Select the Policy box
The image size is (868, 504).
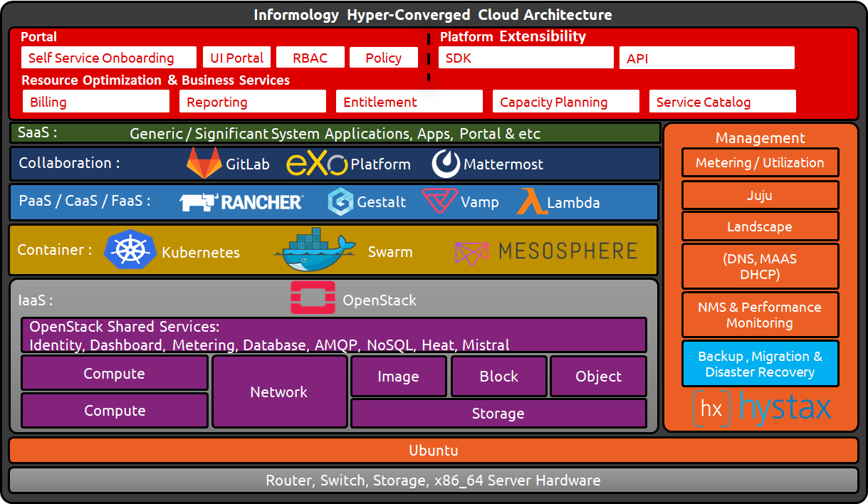pyautogui.click(x=383, y=58)
